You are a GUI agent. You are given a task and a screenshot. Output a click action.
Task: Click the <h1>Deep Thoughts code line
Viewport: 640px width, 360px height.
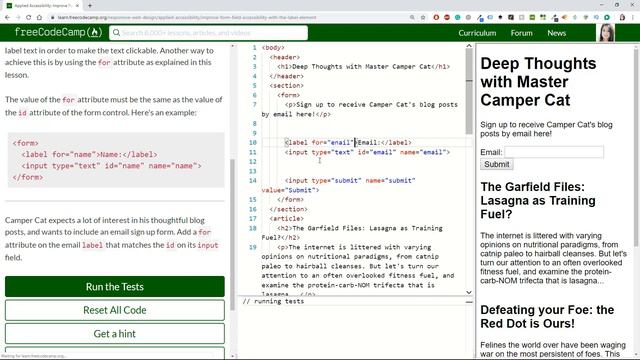tap(363, 67)
